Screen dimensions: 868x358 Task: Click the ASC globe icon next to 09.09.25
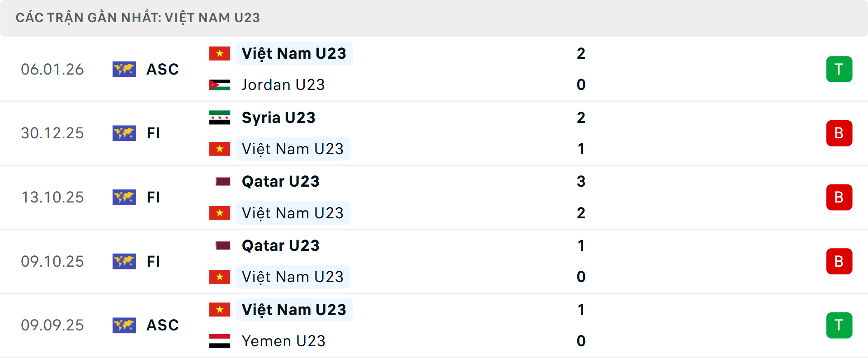click(124, 325)
